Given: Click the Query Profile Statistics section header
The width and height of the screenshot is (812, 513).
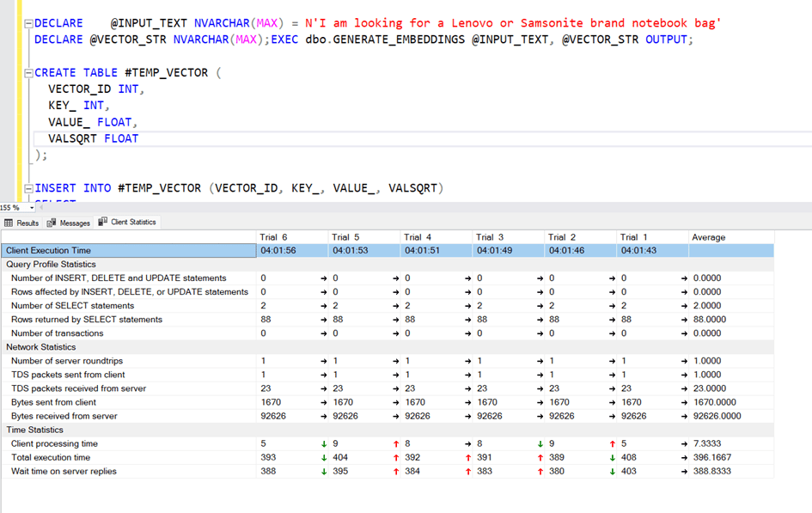Looking at the screenshot, I should 51,264.
